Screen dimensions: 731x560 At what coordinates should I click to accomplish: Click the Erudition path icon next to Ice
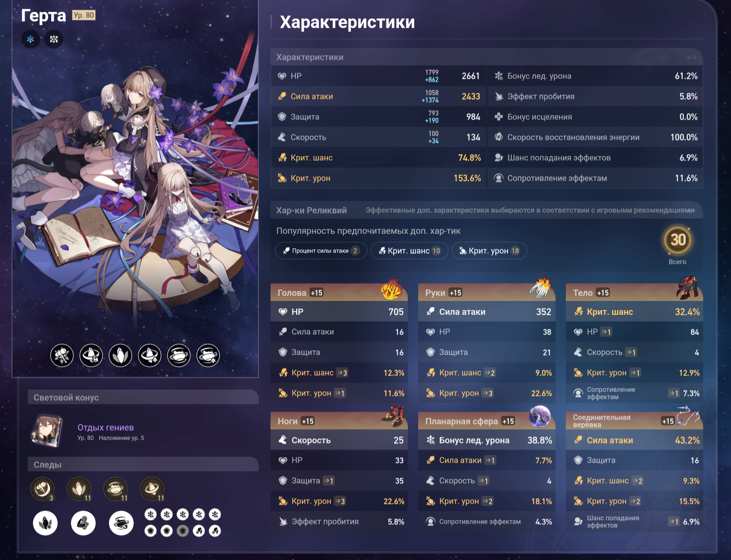pos(54,39)
